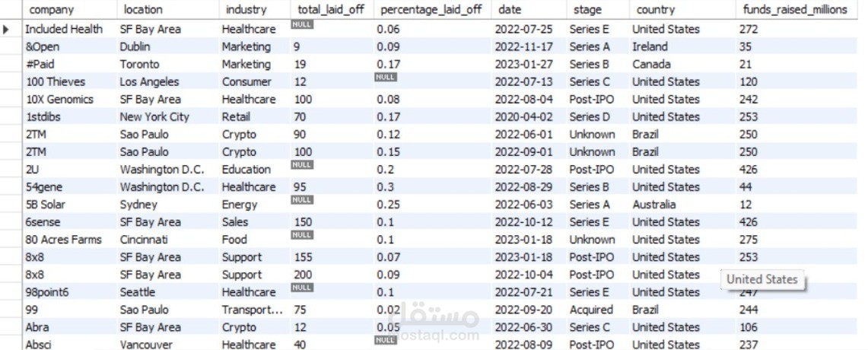Screen dimensions: 868x350
Task: Select the NULL percentage_laid_off cell for Absci
Action: coord(386,340)
